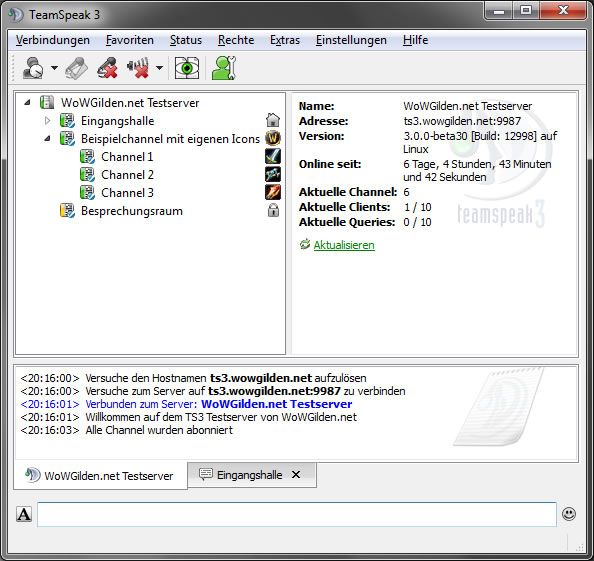Screen dimensions: 594x561
Task: Select the Besprechungsraum channel
Action: tap(132, 211)
